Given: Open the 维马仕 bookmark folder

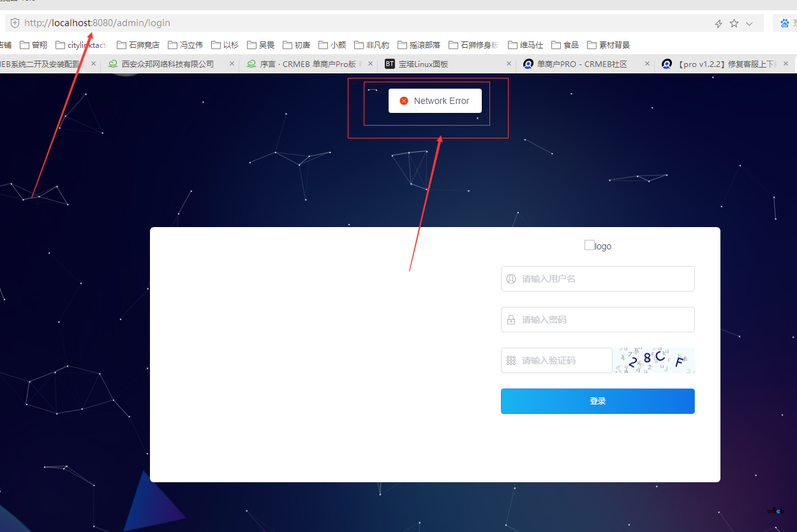Looking at the screenshot, I should [x=526, y=45].
